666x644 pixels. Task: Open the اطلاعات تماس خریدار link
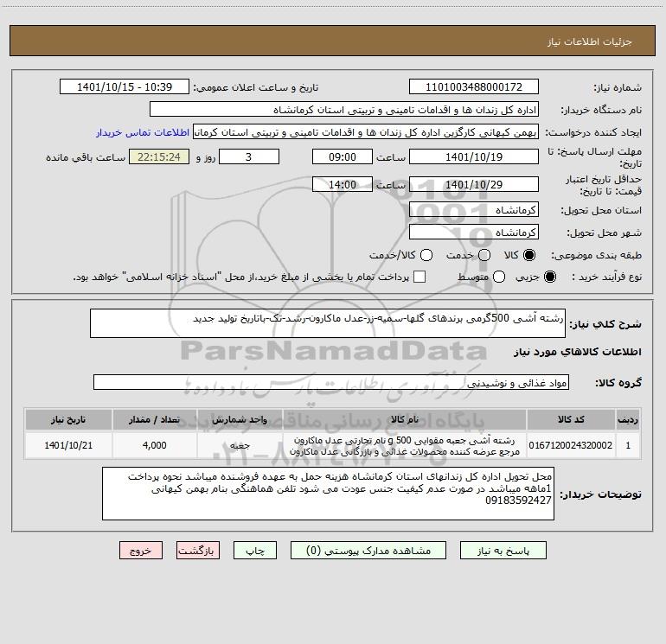click(143, 132)
